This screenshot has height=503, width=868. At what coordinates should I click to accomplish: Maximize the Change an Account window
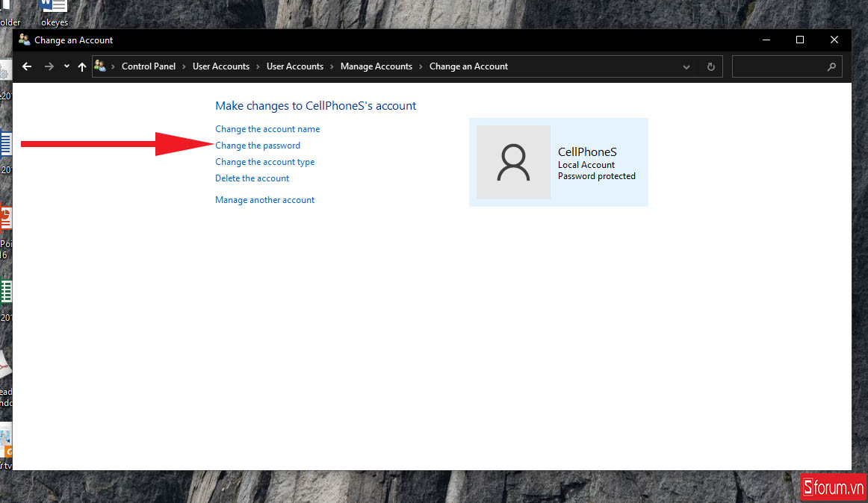(x=800, y=40)
